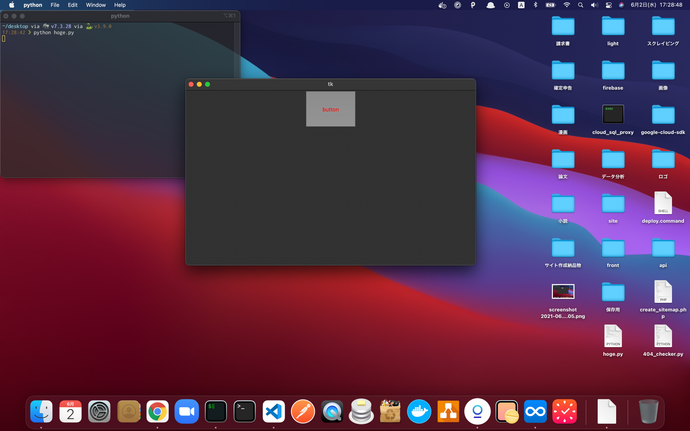Maximize the tk window with the green button

click(208, 84)
